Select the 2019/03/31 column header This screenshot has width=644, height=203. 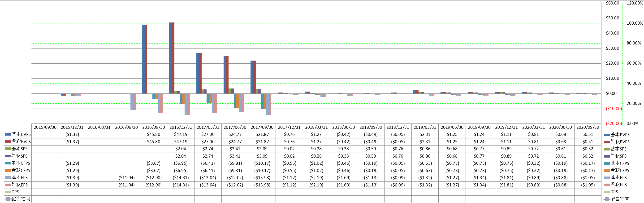pos(425,127)
